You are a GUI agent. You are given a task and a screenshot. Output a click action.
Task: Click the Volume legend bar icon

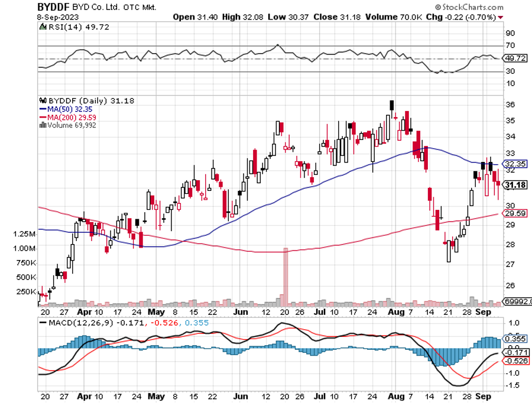42,125
